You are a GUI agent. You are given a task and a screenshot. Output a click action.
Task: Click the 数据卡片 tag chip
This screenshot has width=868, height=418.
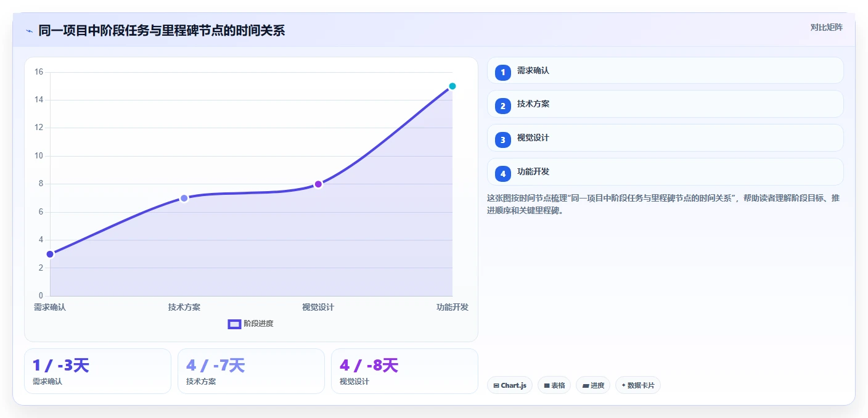pyautogui.click(x=638, y=385)
